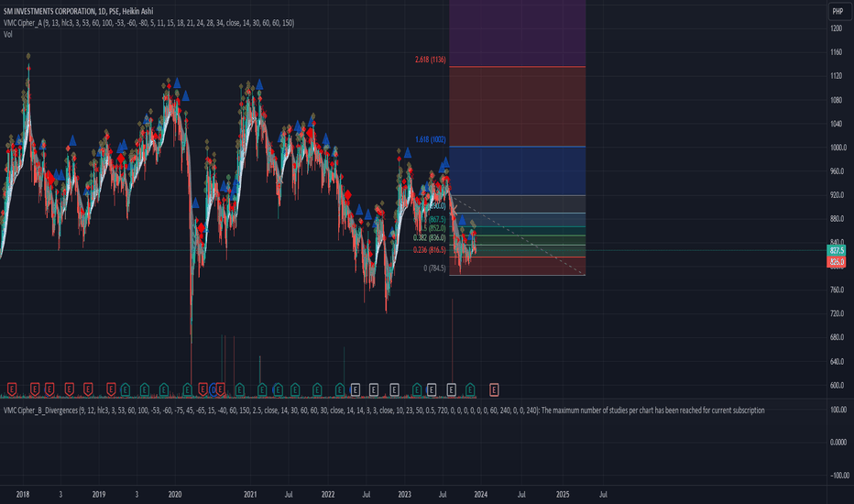The image size is (854, 504).
Task: Click the 2025 label on time axis
Action: tap(563, 495)
